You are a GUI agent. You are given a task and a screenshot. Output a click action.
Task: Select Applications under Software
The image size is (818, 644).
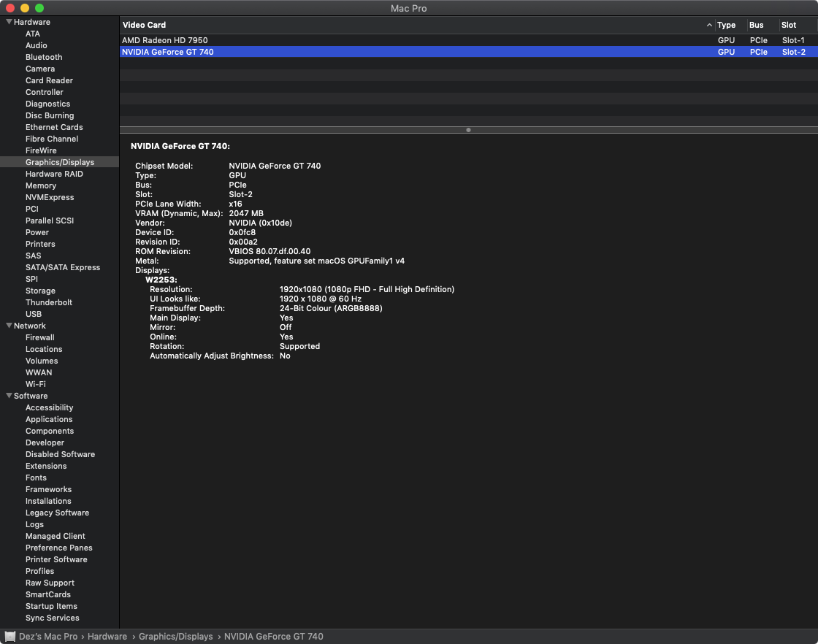point(49,419)
